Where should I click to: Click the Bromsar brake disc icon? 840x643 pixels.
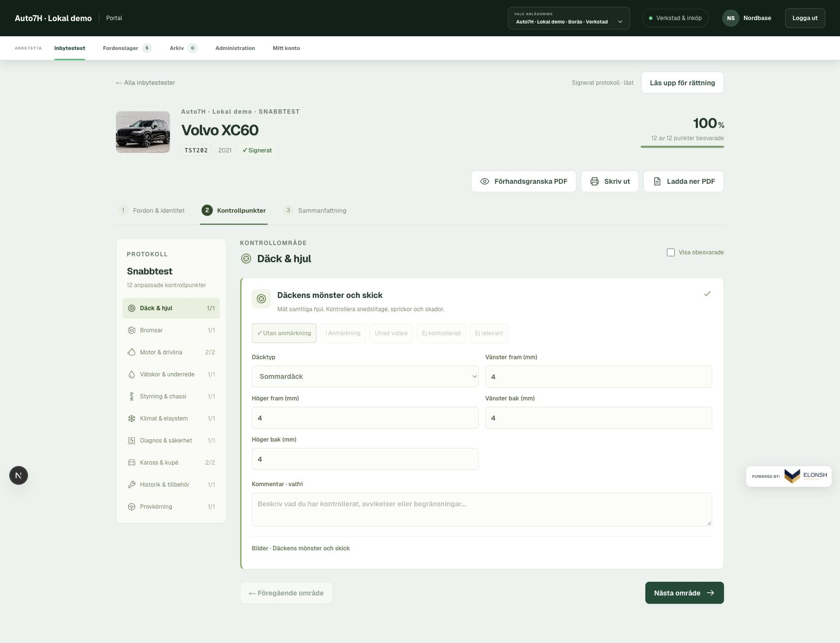[x=131, y=330]
